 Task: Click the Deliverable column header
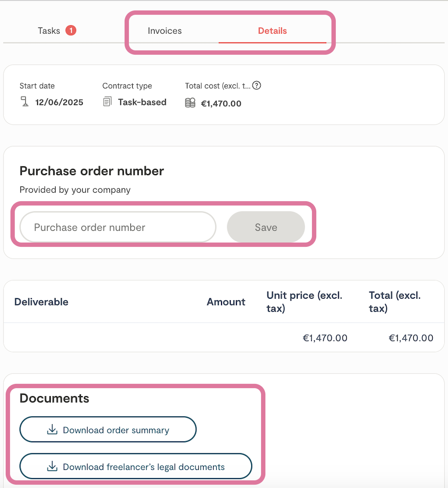pyautogui.click(x=41, y=302)
